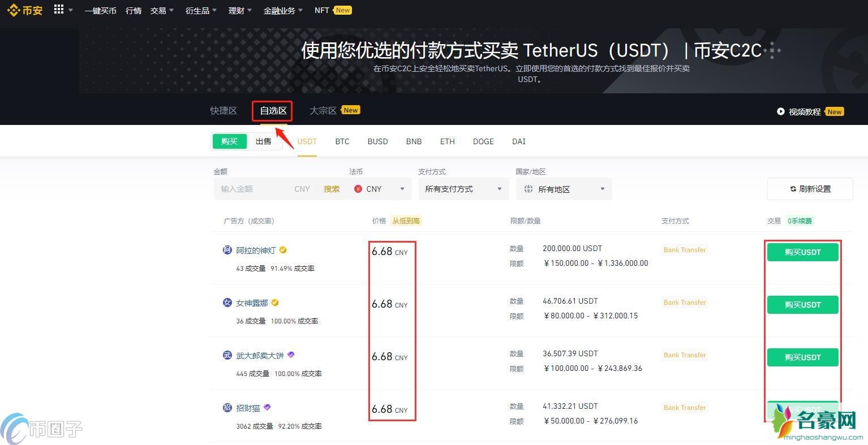
Task: Click the video tutorial play icon
Action: coord(781,112)
